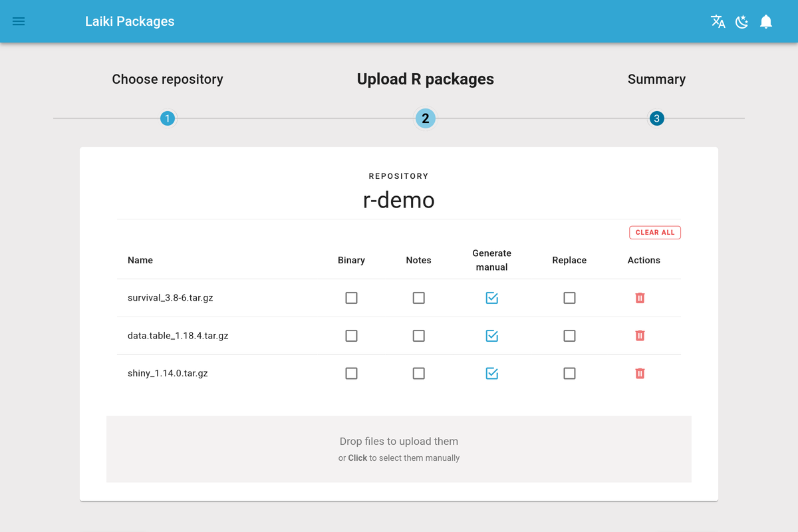Click the drop files upload area

[399, 449]
